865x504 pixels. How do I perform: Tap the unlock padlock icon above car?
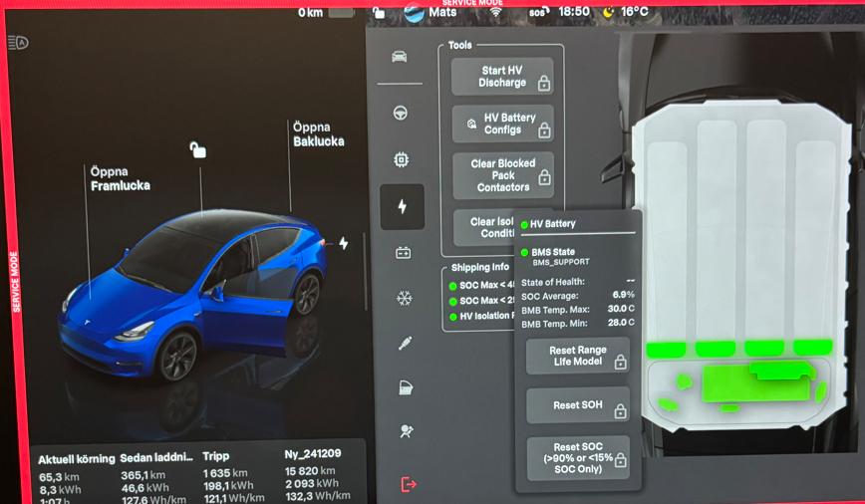tap(198, 150)
